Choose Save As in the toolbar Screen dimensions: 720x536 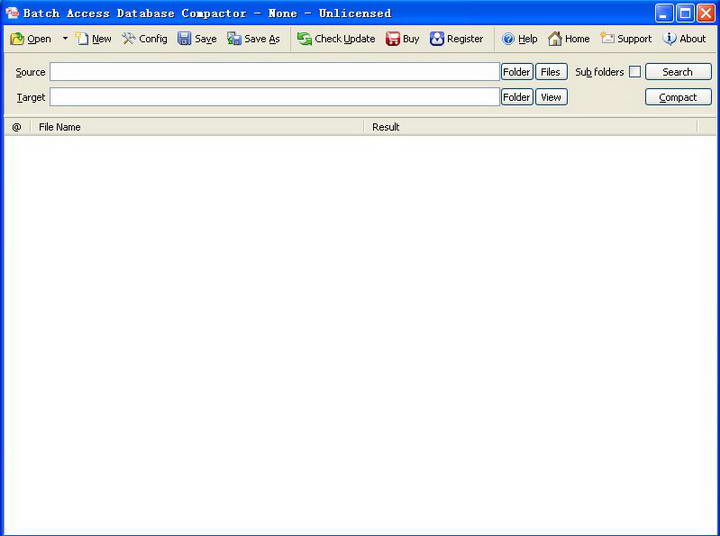tap(253, 39)
